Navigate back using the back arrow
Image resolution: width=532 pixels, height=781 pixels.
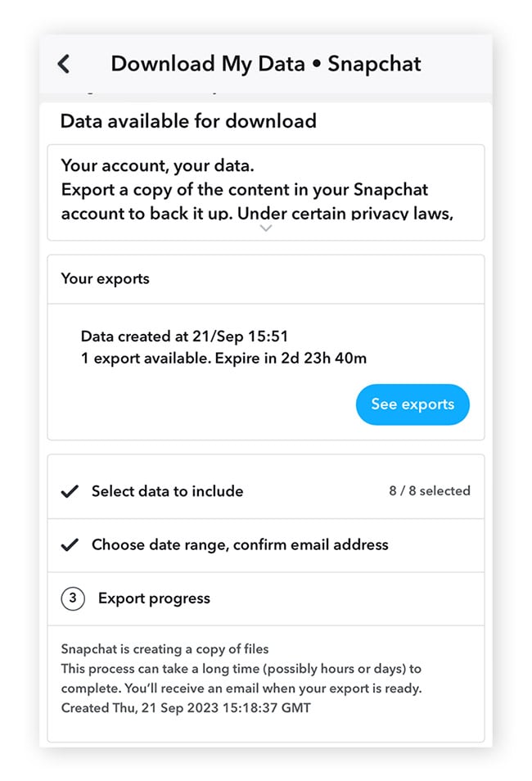pos(65,63)
